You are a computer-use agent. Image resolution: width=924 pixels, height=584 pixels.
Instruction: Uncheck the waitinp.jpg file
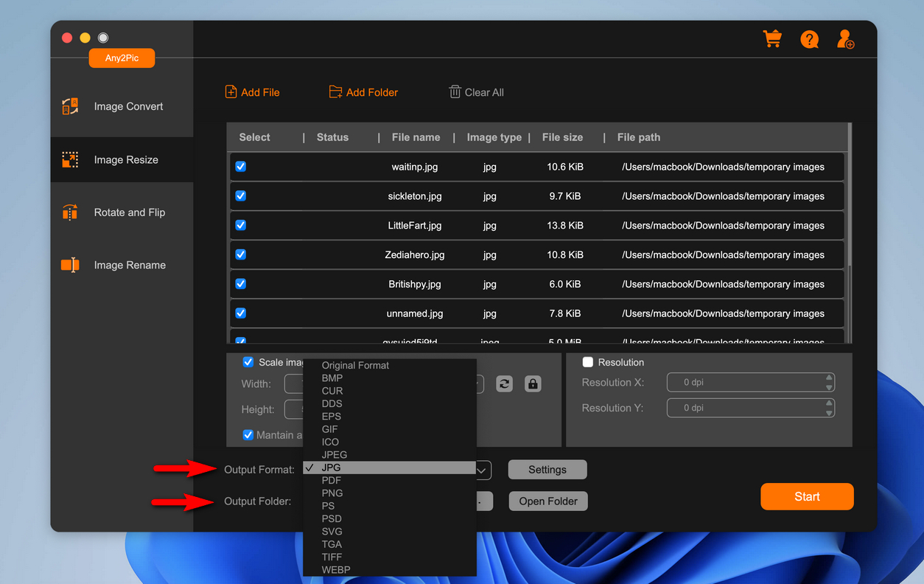[240, 167]
